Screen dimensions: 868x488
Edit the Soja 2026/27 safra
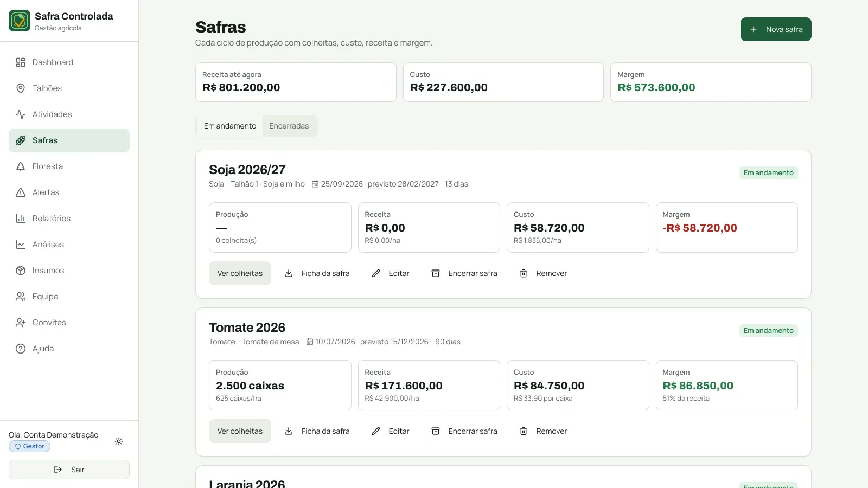coord(391,273)
